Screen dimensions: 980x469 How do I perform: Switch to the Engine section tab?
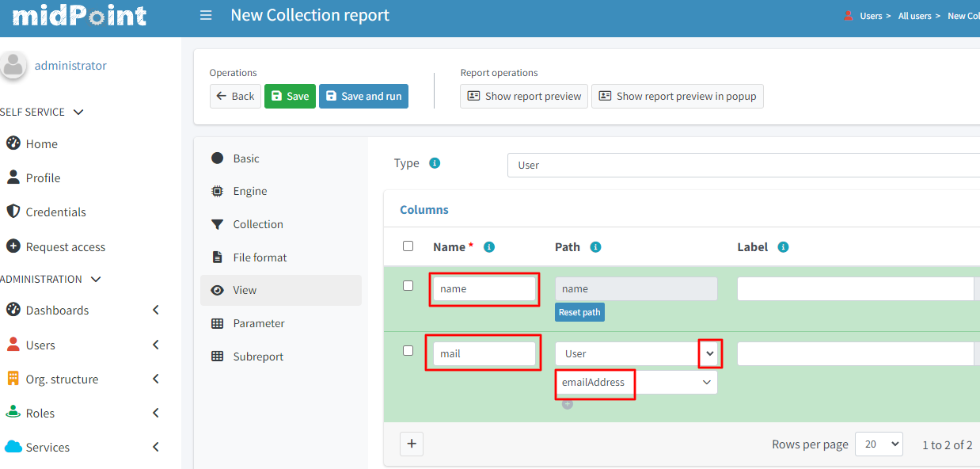coord(249,191)
